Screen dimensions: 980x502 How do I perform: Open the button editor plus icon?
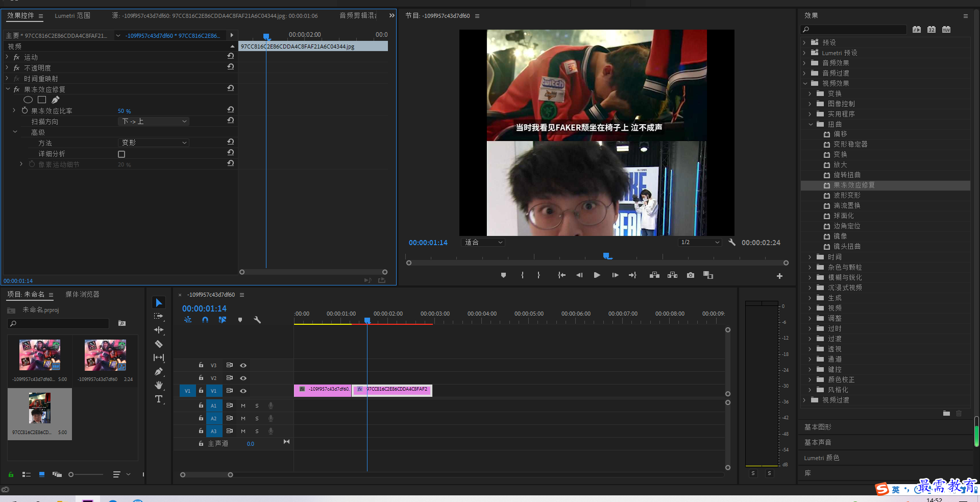(779, 276)
